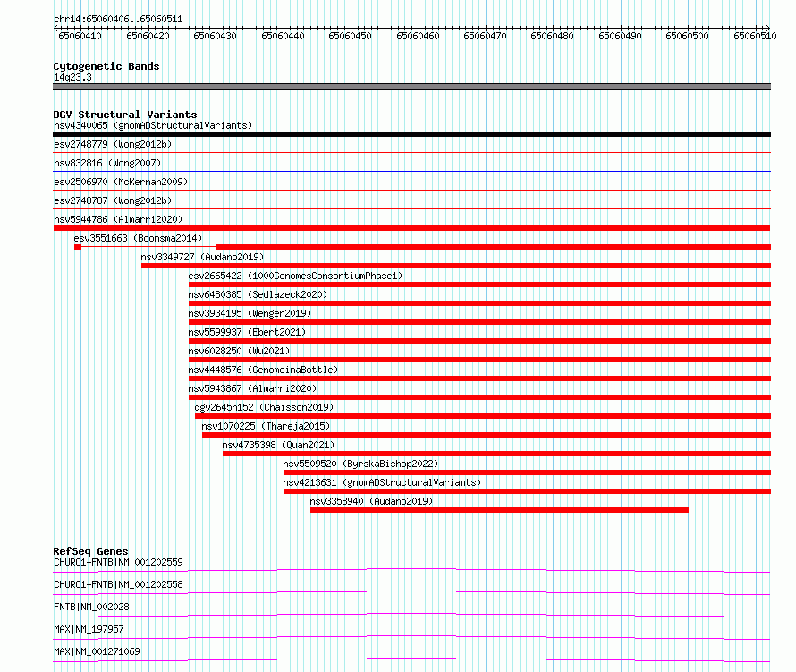Click the red bar under nsv5944786
The width and height of the screenshot is (796, 672).
pos(411,228)
